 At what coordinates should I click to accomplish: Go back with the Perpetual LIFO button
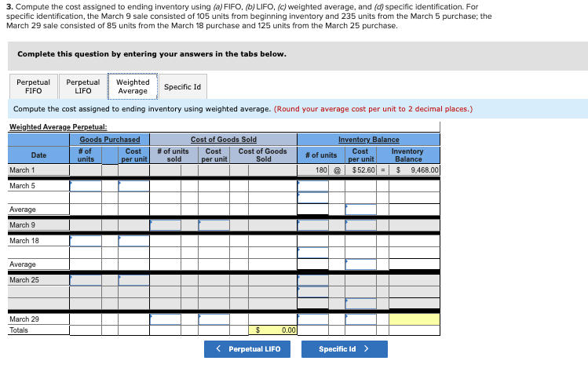247,349
